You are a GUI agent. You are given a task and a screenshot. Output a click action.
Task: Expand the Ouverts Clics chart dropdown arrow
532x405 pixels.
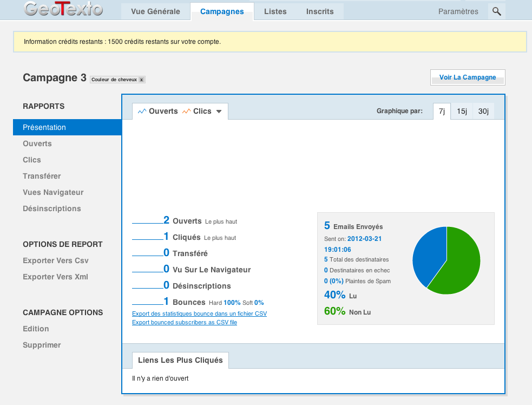[219, 112]
